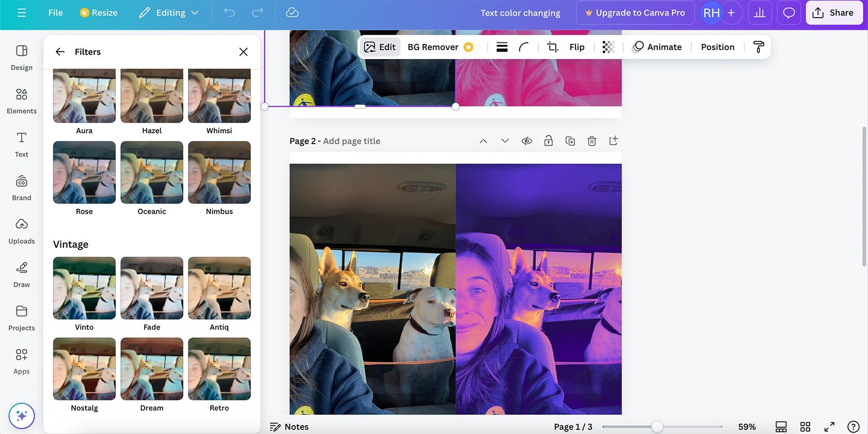
Task: Add a new page after Page 2
Action: (x=613, y=141)
